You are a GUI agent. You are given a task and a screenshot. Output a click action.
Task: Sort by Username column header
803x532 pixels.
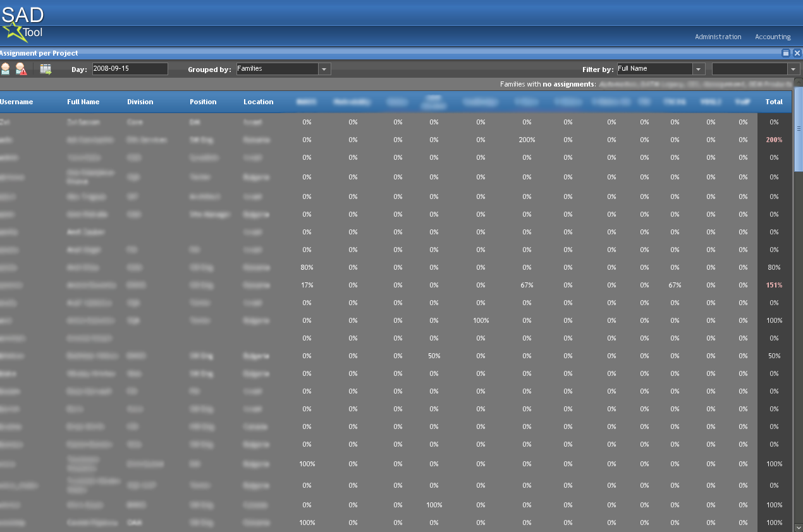click(x=16, y=102)
